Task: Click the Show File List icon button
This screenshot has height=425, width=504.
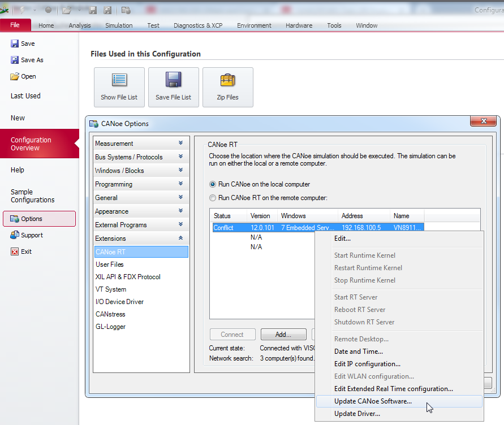Action: 119,80
